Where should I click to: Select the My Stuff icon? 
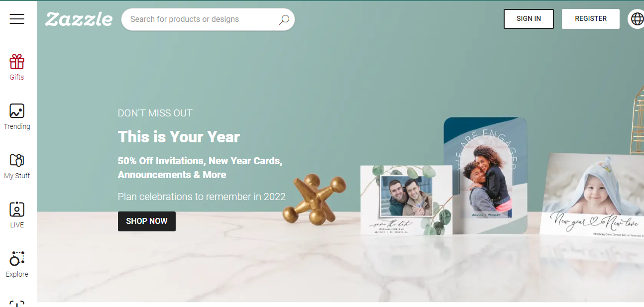coord(17,160)
